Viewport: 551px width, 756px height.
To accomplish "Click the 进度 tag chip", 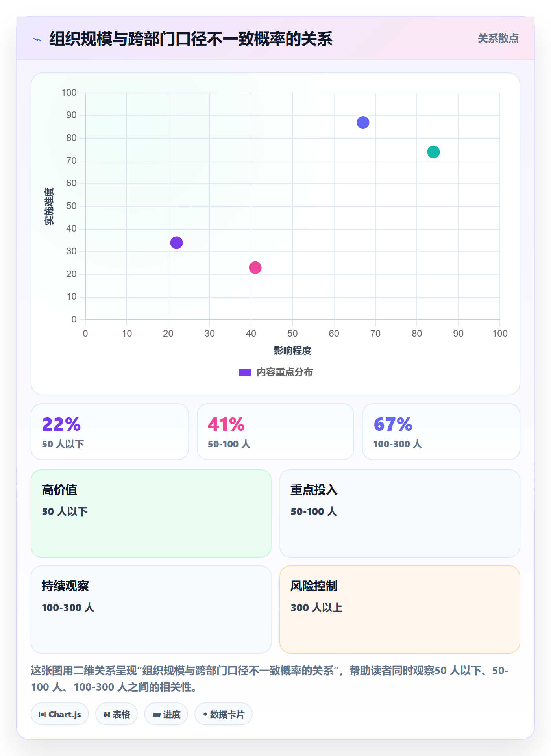I will pos(166,714).
